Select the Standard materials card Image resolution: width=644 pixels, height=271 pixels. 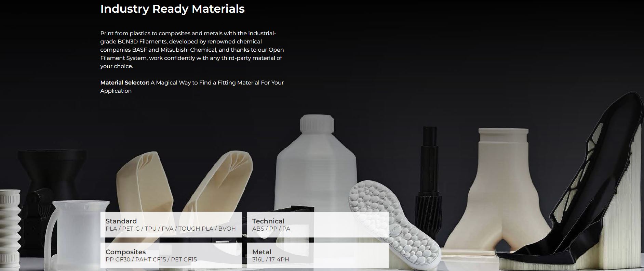(x=171, y=224)
